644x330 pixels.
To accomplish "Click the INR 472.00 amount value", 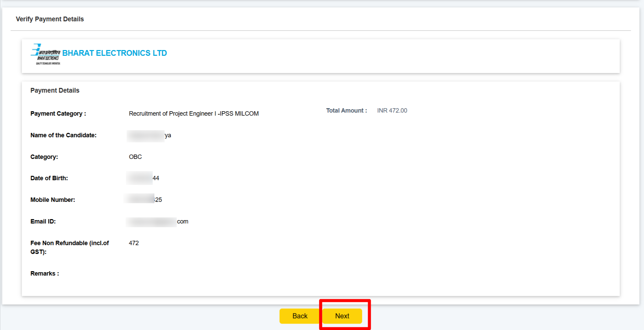I will click(x=392, y=111).
